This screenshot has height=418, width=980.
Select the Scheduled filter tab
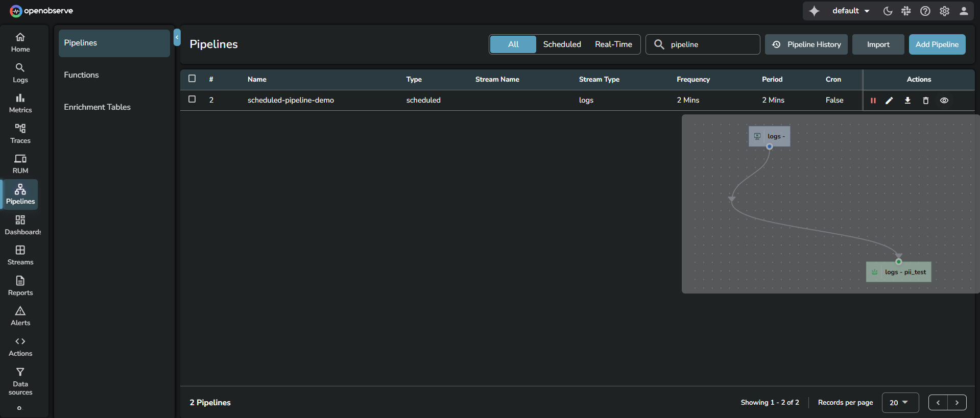coord(562,44)
